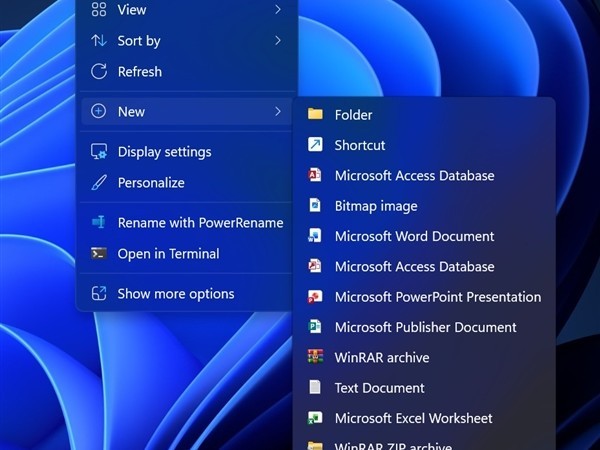Click the Sort by arrows icon
Screen dimensions: 600x450
(98, 41)
